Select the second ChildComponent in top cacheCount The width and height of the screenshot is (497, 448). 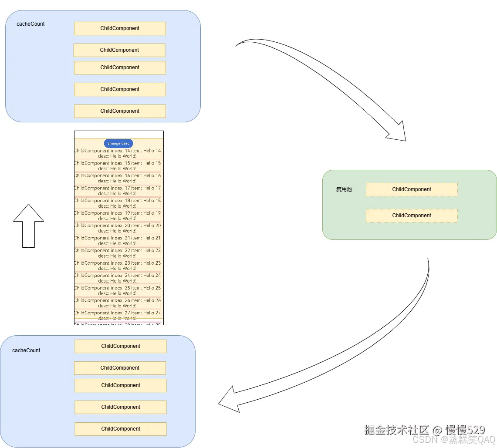[119, 50]
